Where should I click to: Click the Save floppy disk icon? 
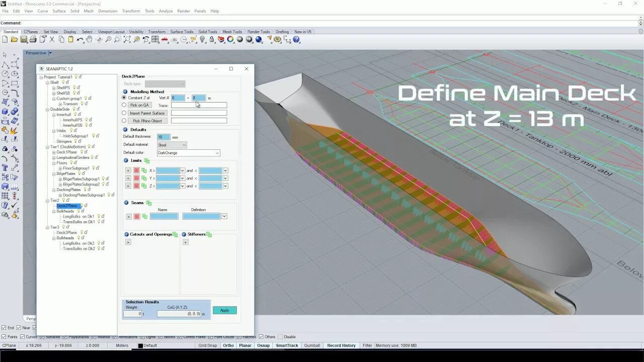(24, 39)
